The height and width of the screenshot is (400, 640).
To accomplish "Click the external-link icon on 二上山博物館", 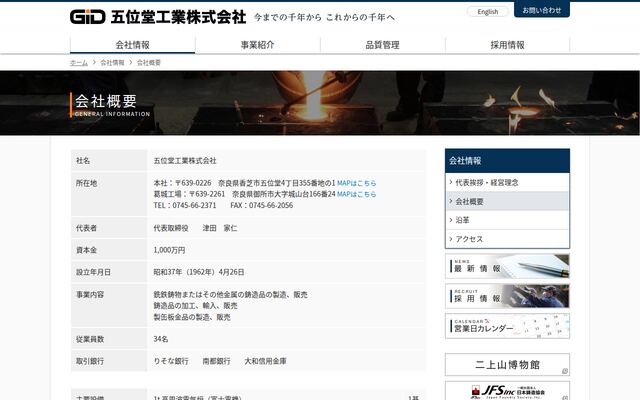I will [565, 371].
